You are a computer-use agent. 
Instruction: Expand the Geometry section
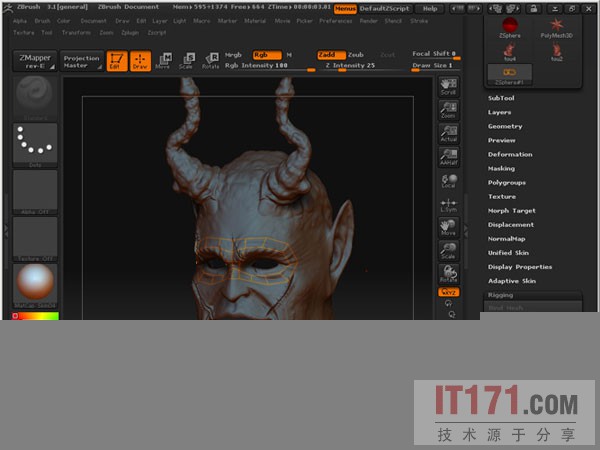click(505, 126)
